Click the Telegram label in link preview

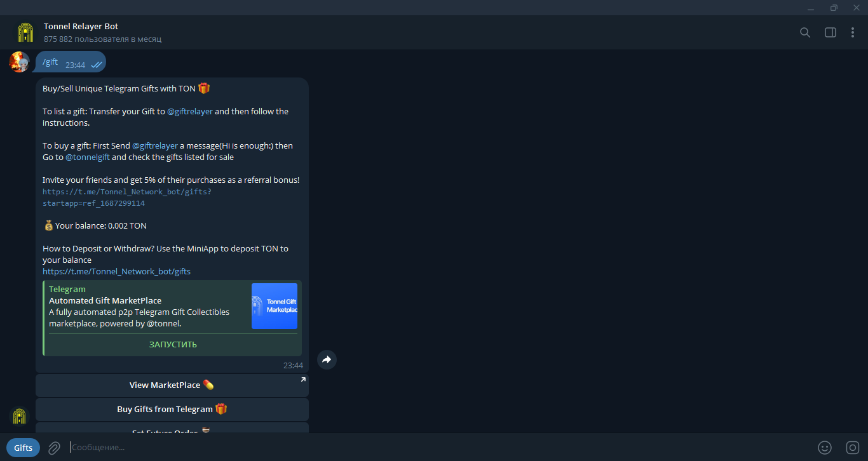click(67, 289)
